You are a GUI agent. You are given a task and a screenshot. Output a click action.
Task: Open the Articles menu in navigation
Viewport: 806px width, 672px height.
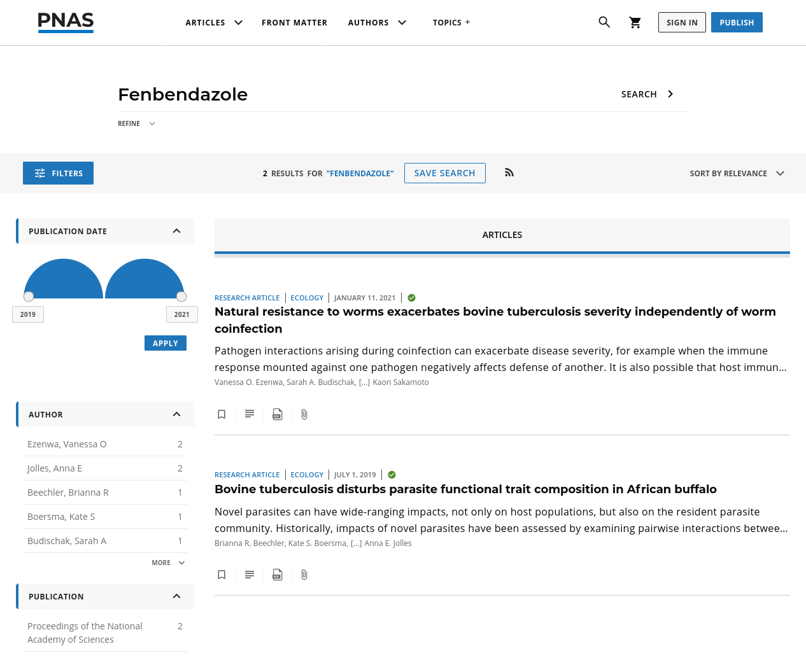(x=213, y=22)
